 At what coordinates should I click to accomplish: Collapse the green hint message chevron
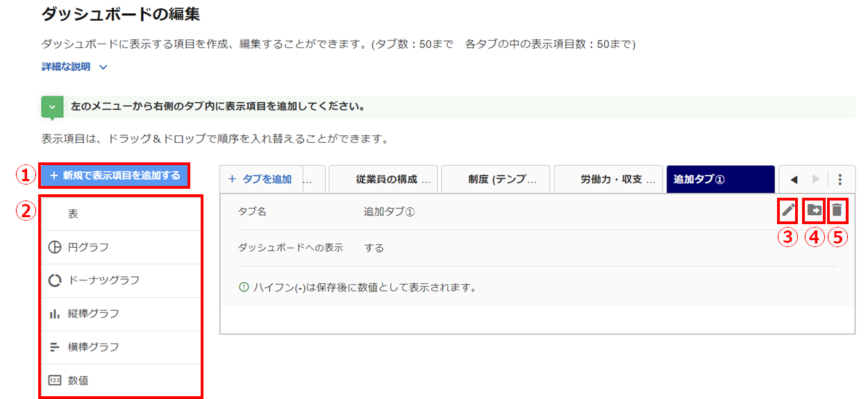tap(52, 108)
